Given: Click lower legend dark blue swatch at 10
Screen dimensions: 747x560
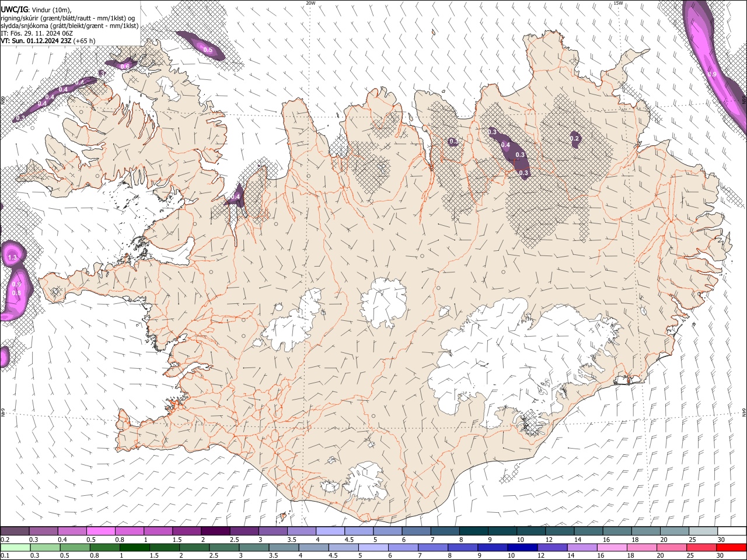Looking at the screenshot, I should 522,547.
